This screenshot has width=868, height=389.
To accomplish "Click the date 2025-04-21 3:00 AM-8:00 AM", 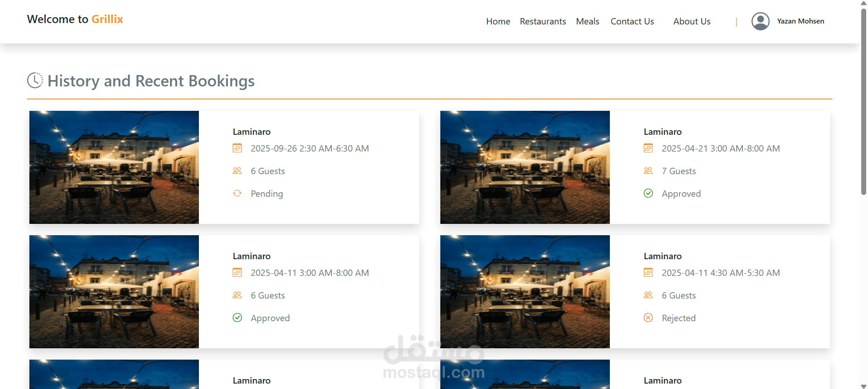I will coord(721,148).
